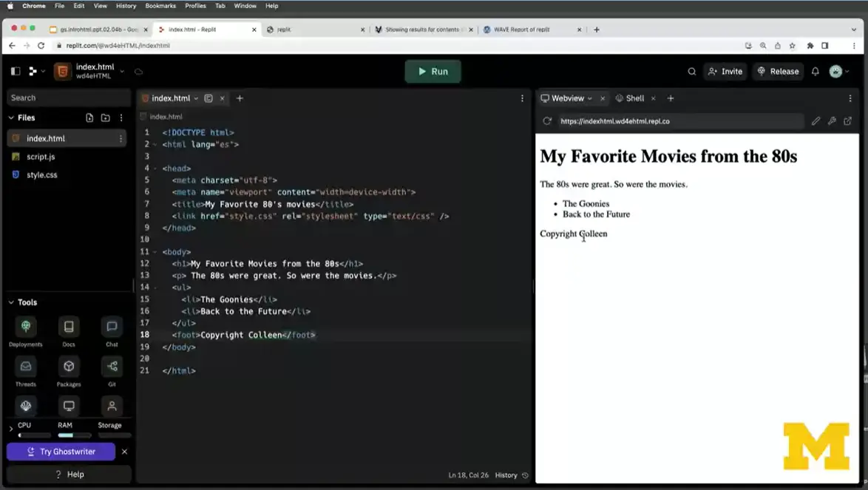The height and width of the screenshot is (490, 868).
Task: Open the Threads tool
Action: [26, 366]
